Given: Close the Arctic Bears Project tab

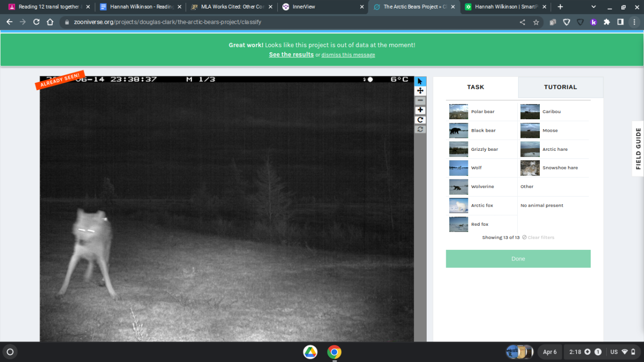Looking at the screenshot, I should (453, 7).
